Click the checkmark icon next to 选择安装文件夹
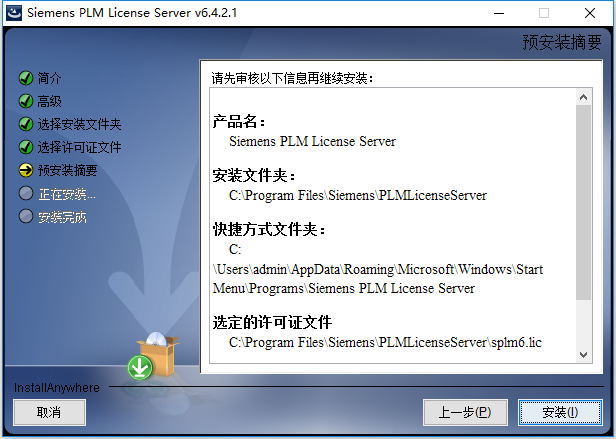This screenshot has width=616, height=439. [x=26, y=124]
